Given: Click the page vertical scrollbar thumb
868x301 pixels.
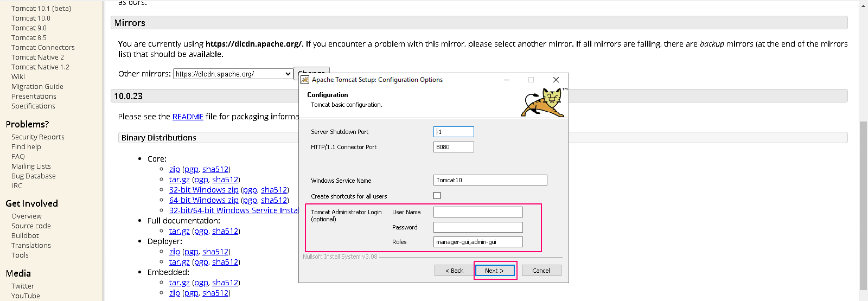Looking at the screenshot, I should (x=863, y=206).
